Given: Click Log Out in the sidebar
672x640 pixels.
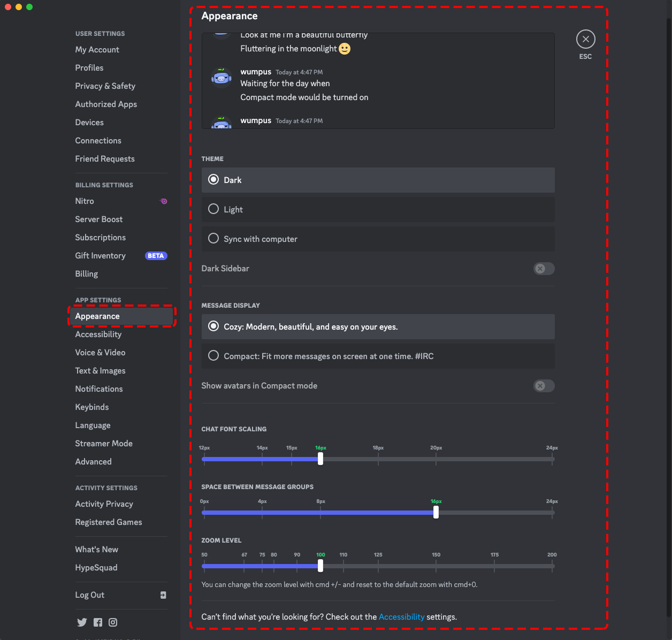Looking at the screenshot, I should [89, 595].
